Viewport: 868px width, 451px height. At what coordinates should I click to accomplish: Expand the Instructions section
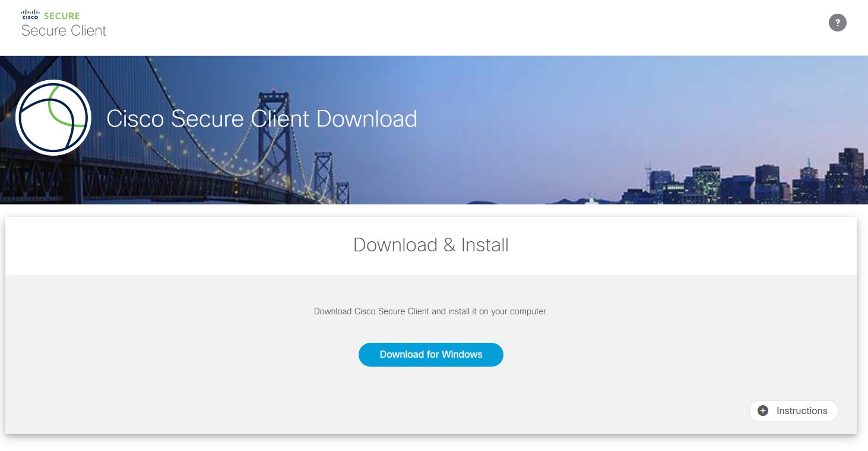pyautogui.click(x=793, y=411)
